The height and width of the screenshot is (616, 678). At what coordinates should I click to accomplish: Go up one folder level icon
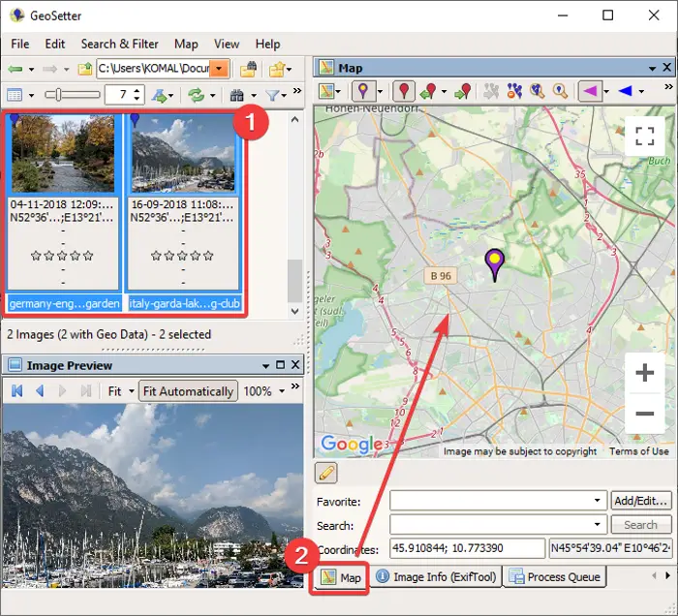point(85,69)
